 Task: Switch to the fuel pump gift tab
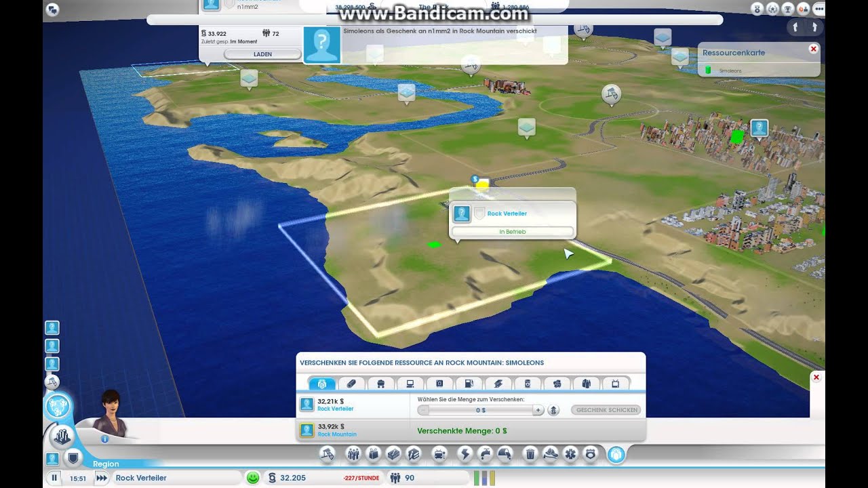[469, 384]
